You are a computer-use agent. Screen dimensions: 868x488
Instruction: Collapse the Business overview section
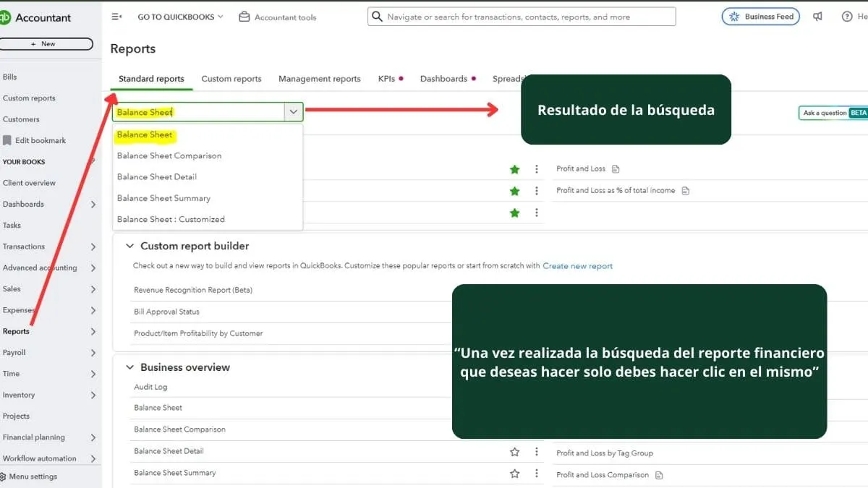129,367
